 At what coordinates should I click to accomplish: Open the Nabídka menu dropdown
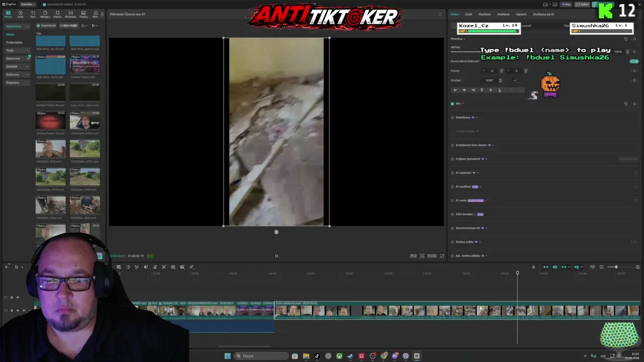click(x=28, y=4)
